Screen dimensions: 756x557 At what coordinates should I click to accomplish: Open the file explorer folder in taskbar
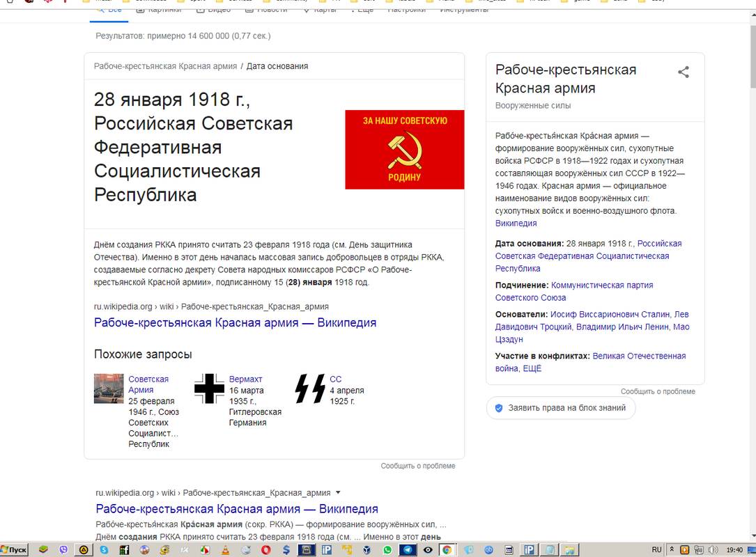tap(569, 550)
